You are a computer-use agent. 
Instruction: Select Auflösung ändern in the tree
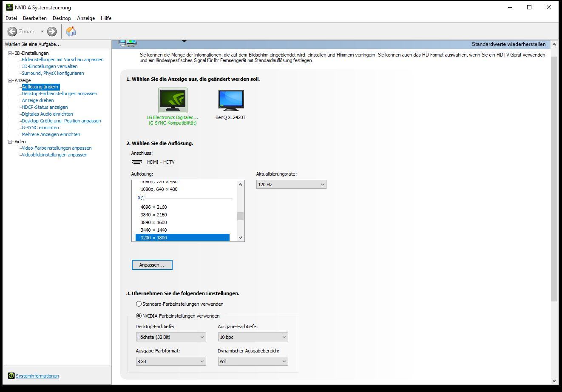click(40, 87)
